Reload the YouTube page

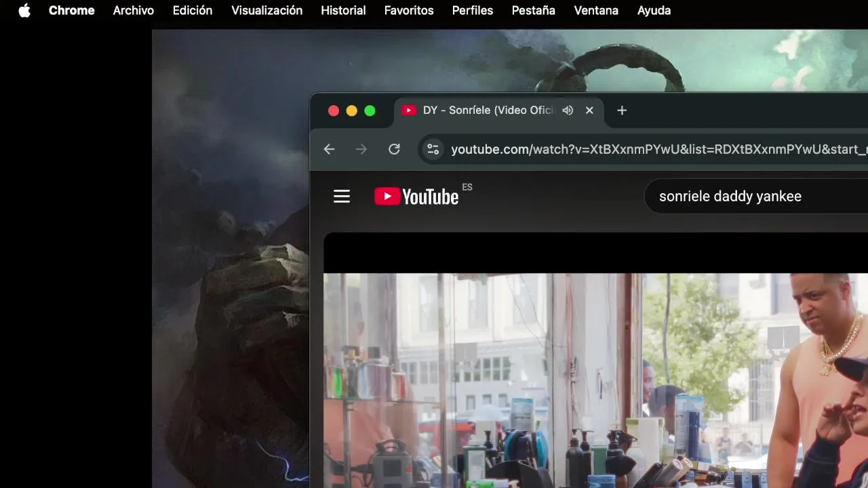click(x=394, y=149)
